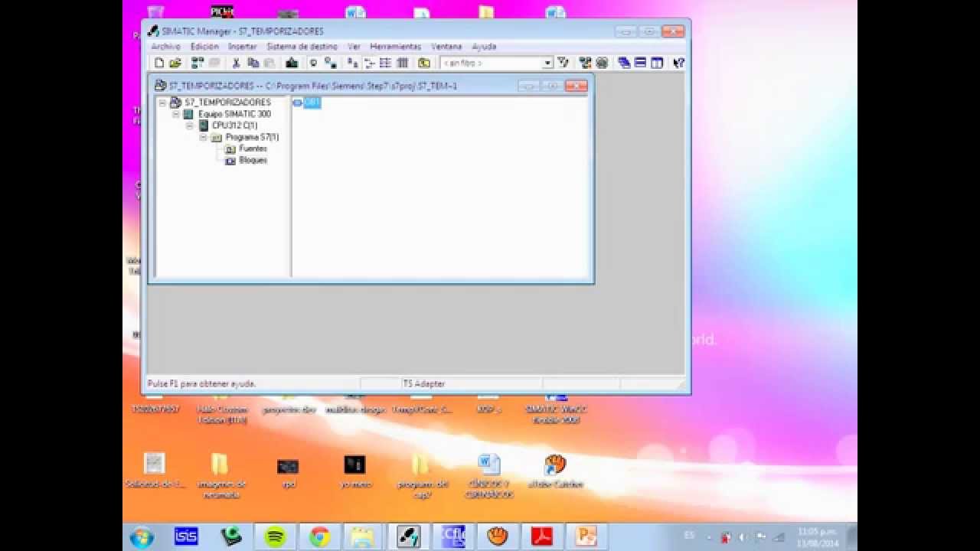Image resolution: width=980 pixels, height=551 pixels.
Task: Click the 'imagenes de' desktop folder
Action: click(x=220, y=476)
